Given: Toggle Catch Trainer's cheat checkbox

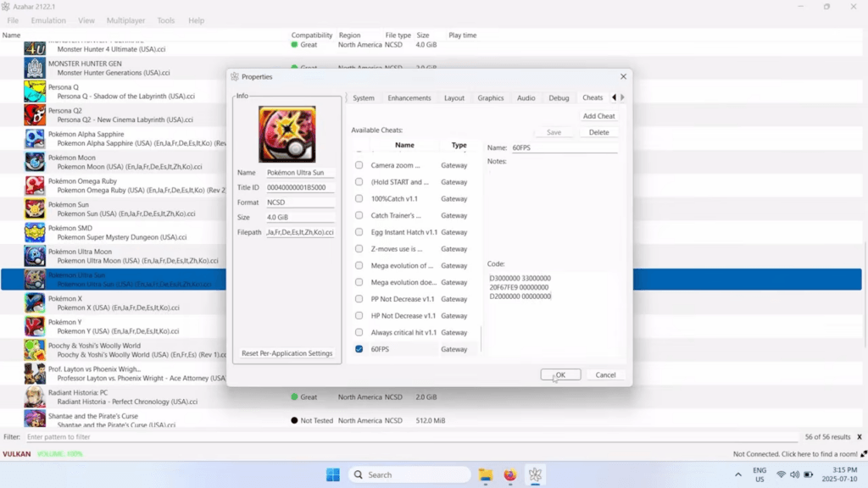Looking at the screenshot, I should tap(359, 215).
